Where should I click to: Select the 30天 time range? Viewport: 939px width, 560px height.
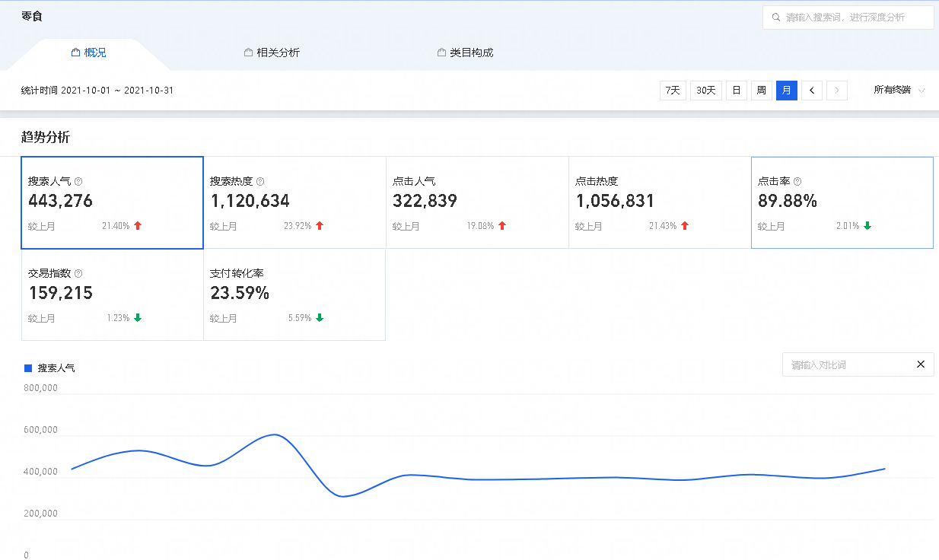tap(706, 91)
